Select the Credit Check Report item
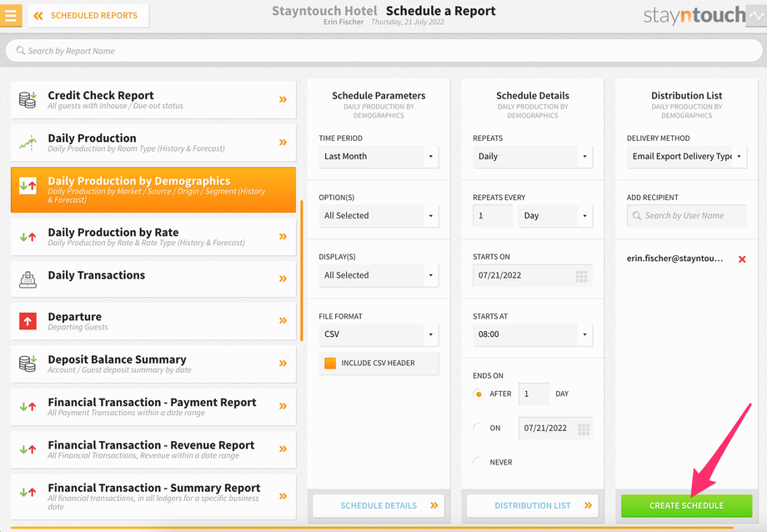Image resolution: width=767 pixels, height=532 pixels. [x=153, y=100]
